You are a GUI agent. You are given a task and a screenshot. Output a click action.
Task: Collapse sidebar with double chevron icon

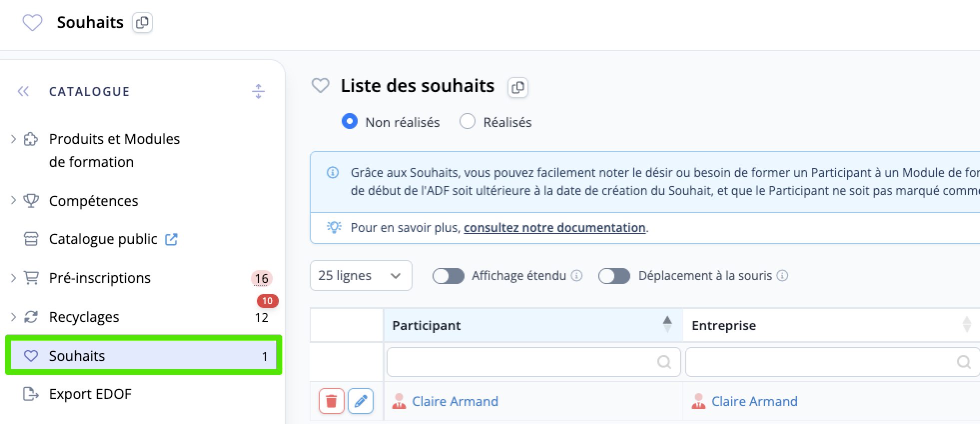pyautogui.click(x=23, y=91)
